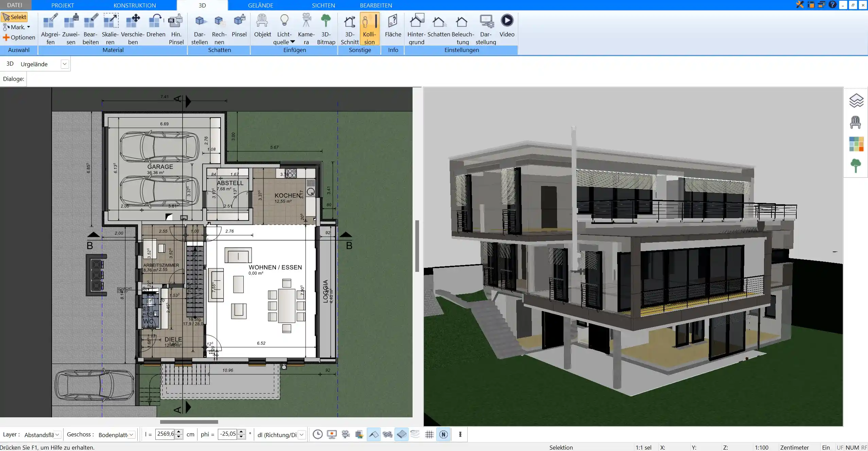The image size is (868, 451).
Task: Click the 1:100 scale in status bar
Action: tap(762, 447)
